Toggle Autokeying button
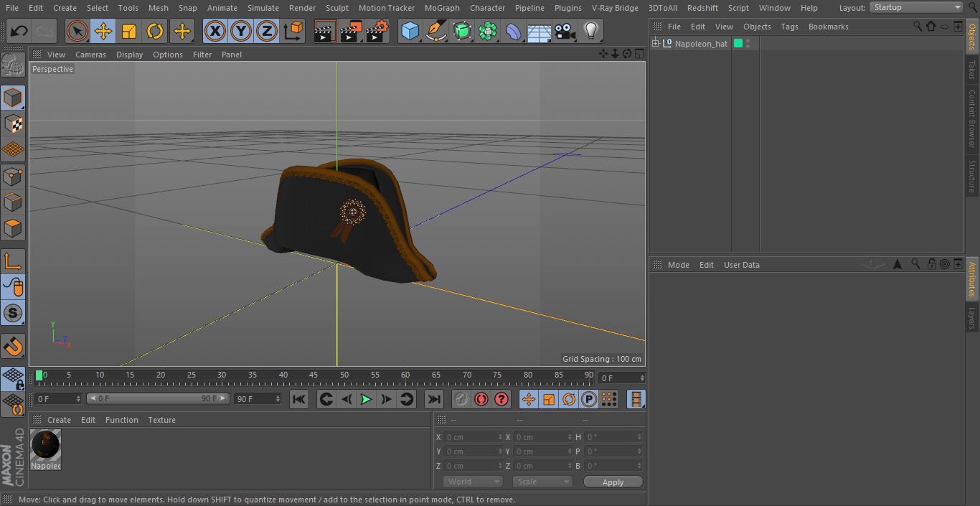The width and height of the screenshot is (980, 506). 481,399
